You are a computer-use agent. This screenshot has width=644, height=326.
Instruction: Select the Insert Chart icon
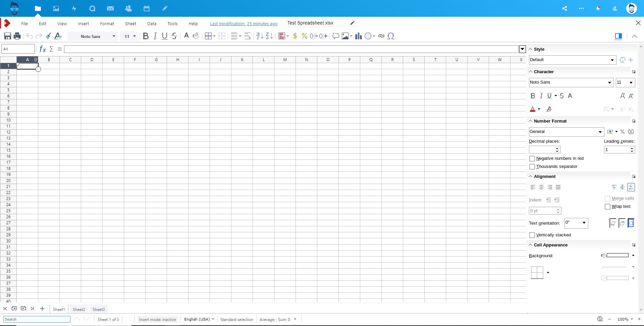tap(358, 36)
